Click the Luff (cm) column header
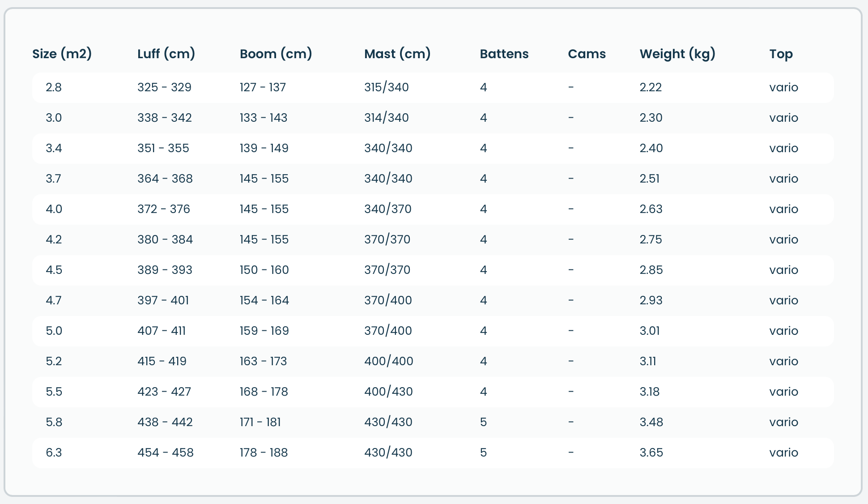 pos(166,54)
